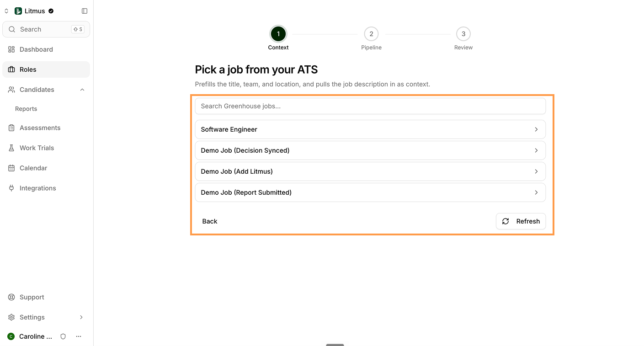Image resolution: width=644 pixels, height=346 pixels.
Task: Open the Calendar icon in sidebar
Action: (11, 168)
